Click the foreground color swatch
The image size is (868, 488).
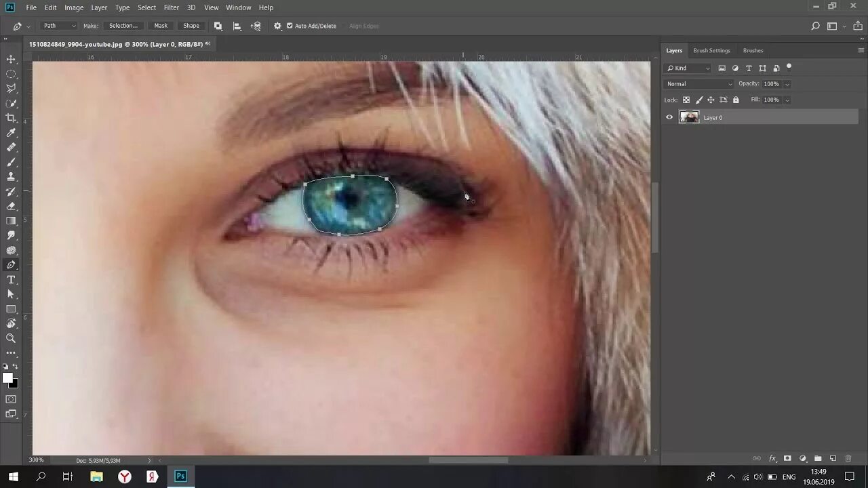7,378
